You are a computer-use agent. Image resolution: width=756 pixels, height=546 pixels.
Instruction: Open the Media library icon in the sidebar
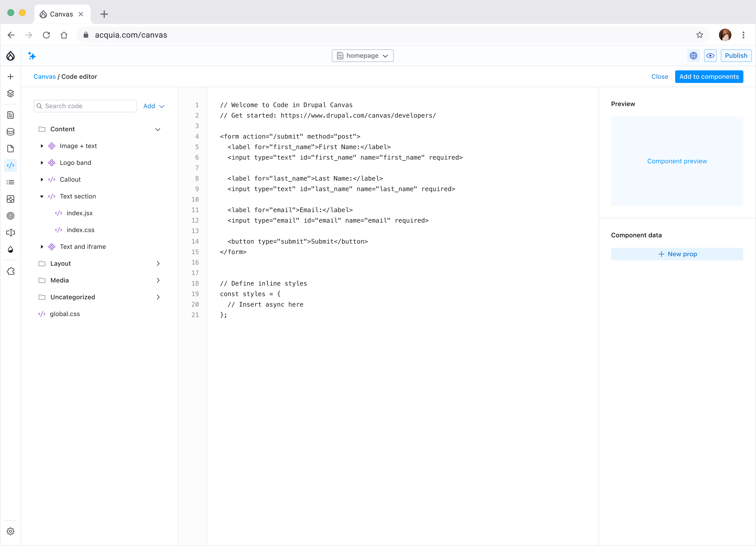tap(10, 199)
